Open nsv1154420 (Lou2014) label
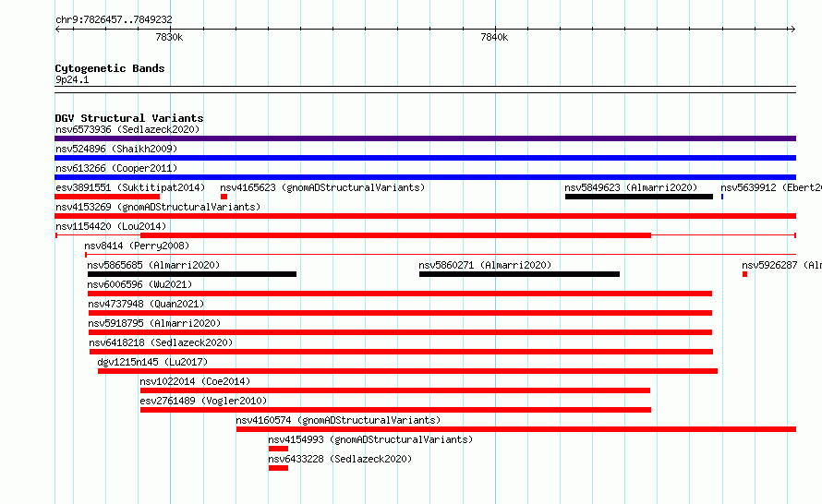This screenshot has width=822, height=504. click(111, 226)
